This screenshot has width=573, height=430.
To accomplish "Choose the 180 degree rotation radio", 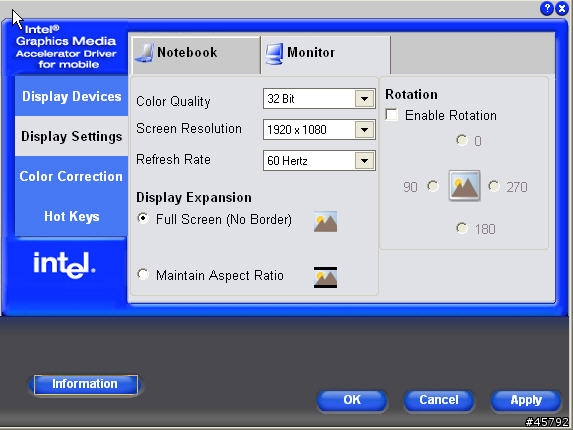I will (462, 228).
